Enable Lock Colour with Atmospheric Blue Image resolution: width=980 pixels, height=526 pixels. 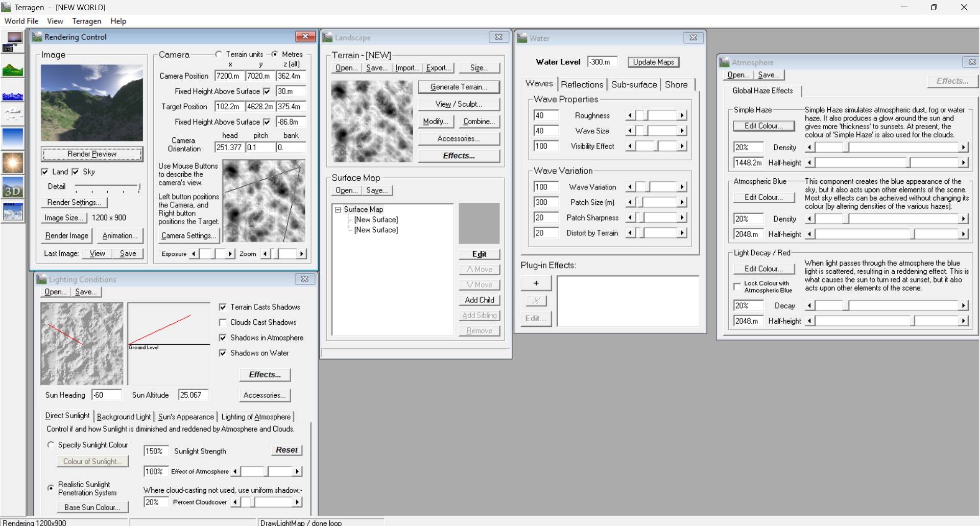tap(737, 286)
